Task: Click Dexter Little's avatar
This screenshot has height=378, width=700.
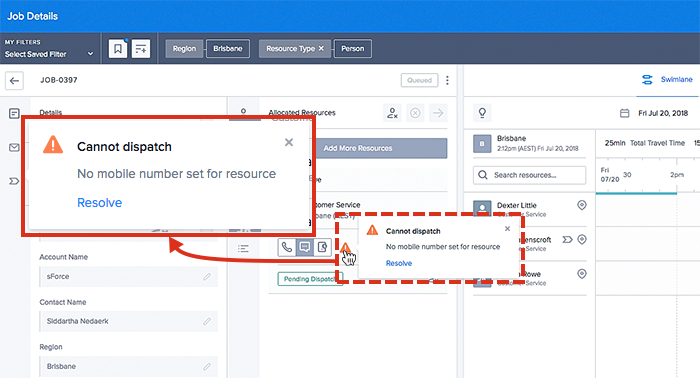Action: pyautogui.click(x=482, y=208)
